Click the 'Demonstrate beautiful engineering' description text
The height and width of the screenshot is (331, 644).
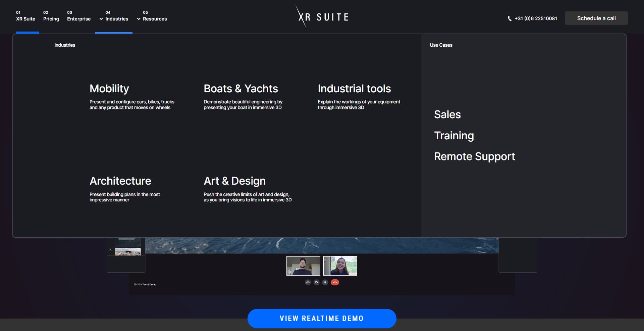pyautogui.click(x=243, y=104)
